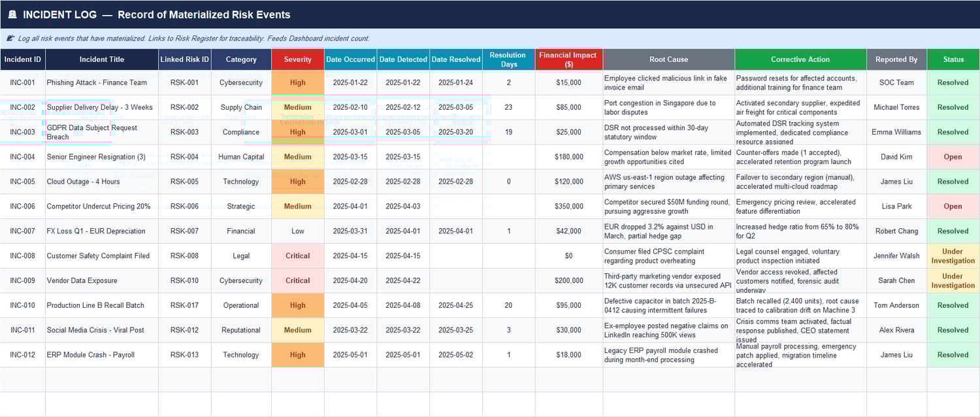The width and height of the screenshot is (980, 417).
Task: Select the $350,000 financial impact cell
Action: (x=568, y=206)
